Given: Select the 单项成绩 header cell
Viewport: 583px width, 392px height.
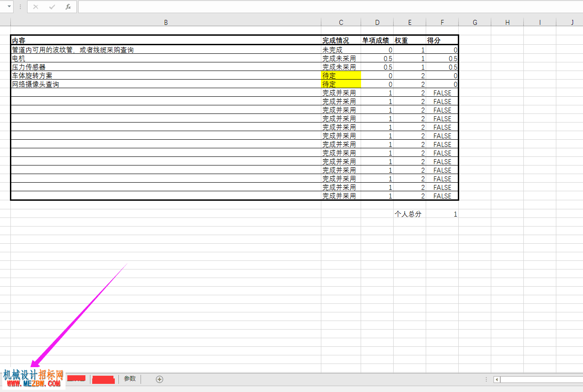Looking at the screenshot, I should tap(377, 40).
